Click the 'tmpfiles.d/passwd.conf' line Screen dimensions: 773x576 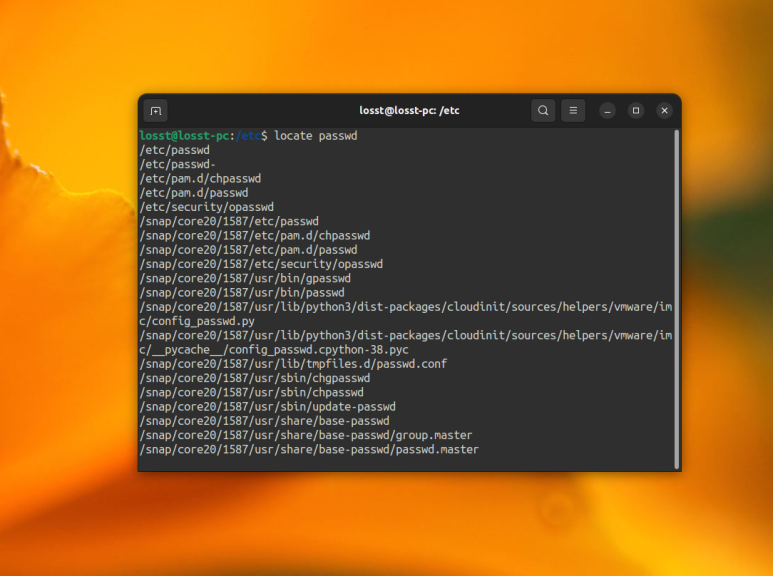[293, 364]
